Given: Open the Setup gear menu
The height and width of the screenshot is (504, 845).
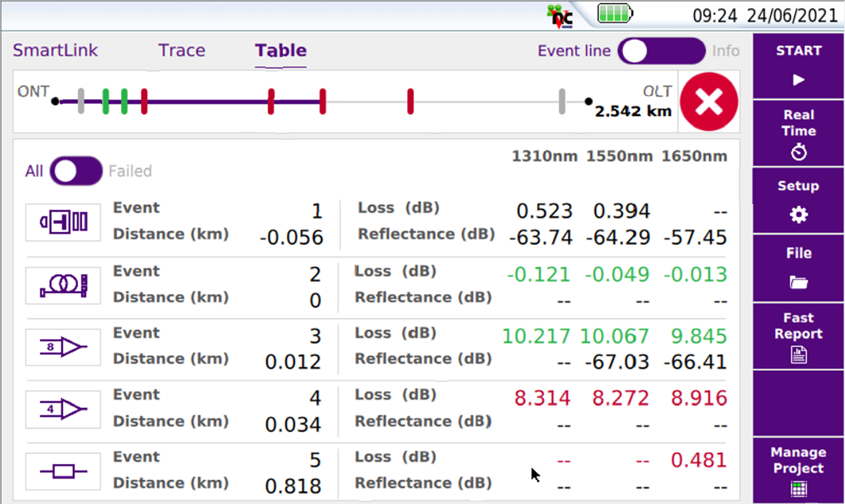Looking at the screenshot, I should [x=798, y=201].
